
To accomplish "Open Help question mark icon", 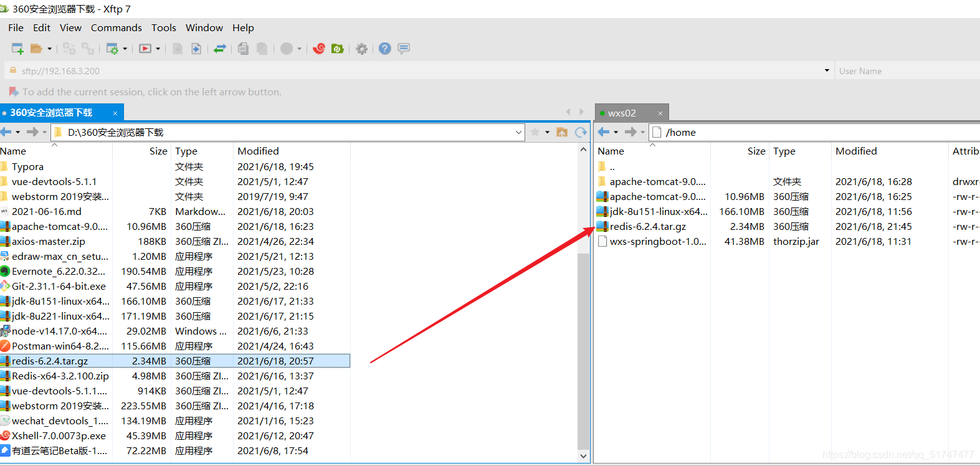I will 385,49.
